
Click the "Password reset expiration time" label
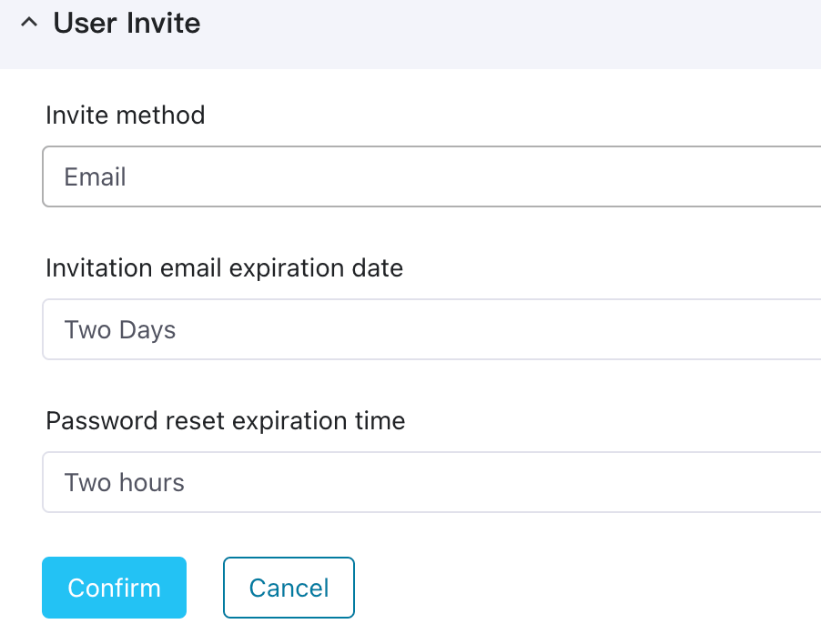(x=226, y=421)
